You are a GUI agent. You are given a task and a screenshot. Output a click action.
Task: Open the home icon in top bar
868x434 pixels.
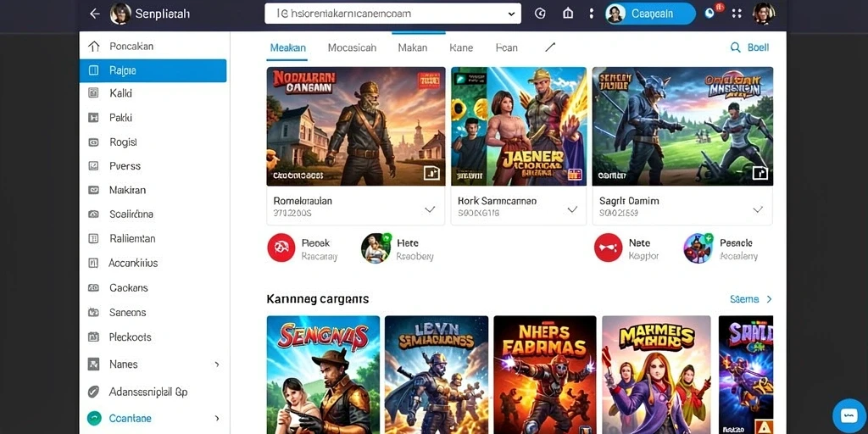tap(568, 14)
